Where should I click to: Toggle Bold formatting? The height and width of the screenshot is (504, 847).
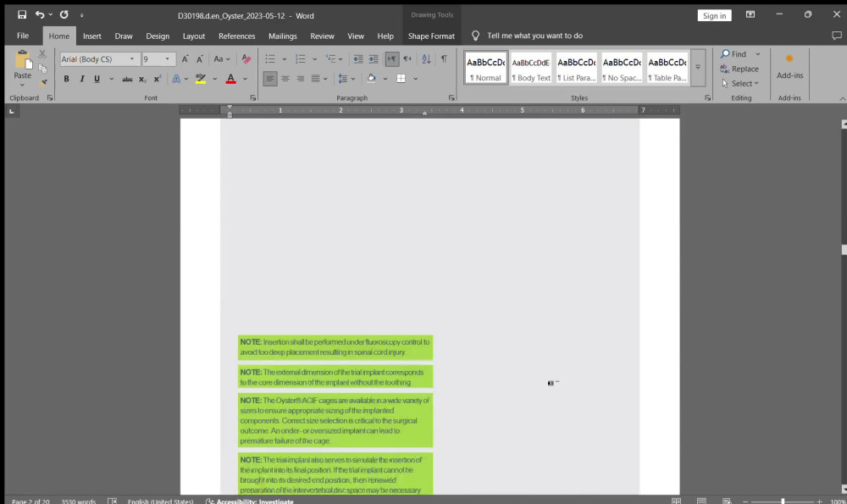(x=66, y=79)
